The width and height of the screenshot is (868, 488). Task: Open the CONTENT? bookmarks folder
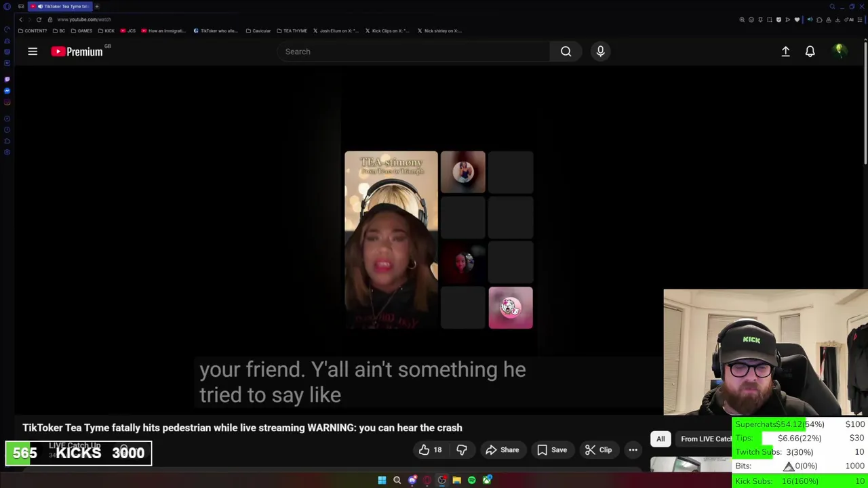[x=33, y=30]
